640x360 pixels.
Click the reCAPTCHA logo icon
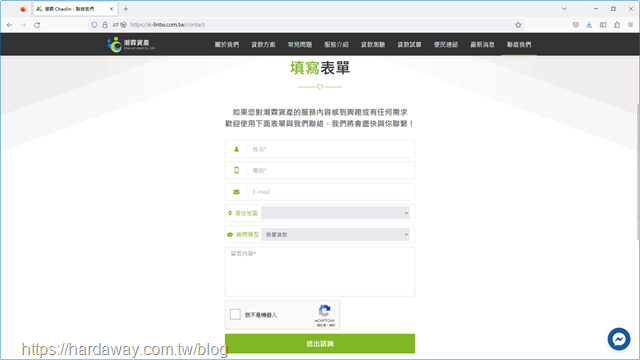click(x=324, y=311)
